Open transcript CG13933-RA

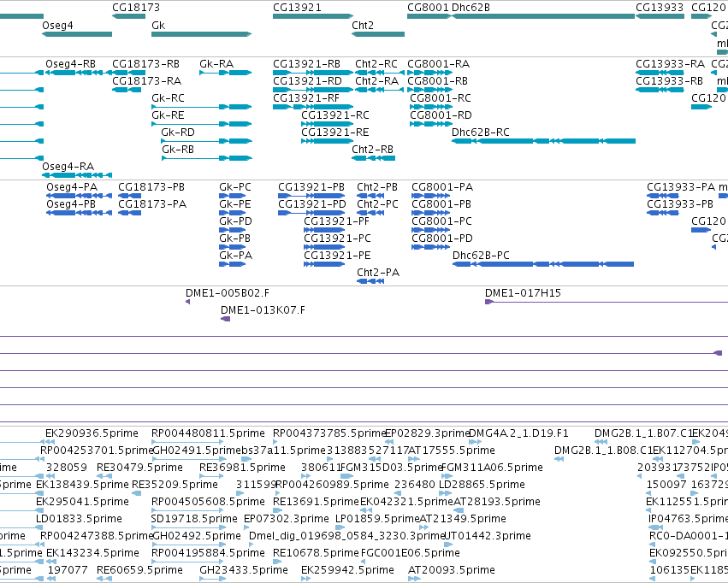tap(670, 63)
